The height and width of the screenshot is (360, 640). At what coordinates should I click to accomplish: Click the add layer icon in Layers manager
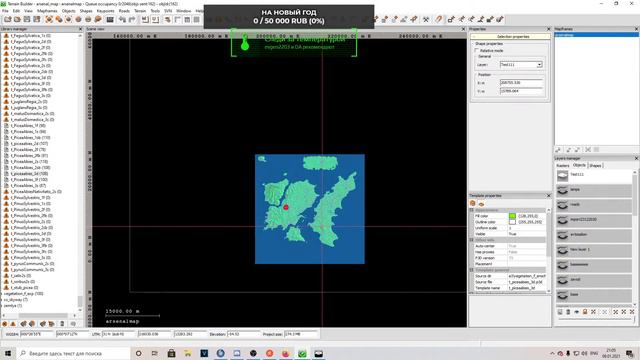[x=560, y=312]
